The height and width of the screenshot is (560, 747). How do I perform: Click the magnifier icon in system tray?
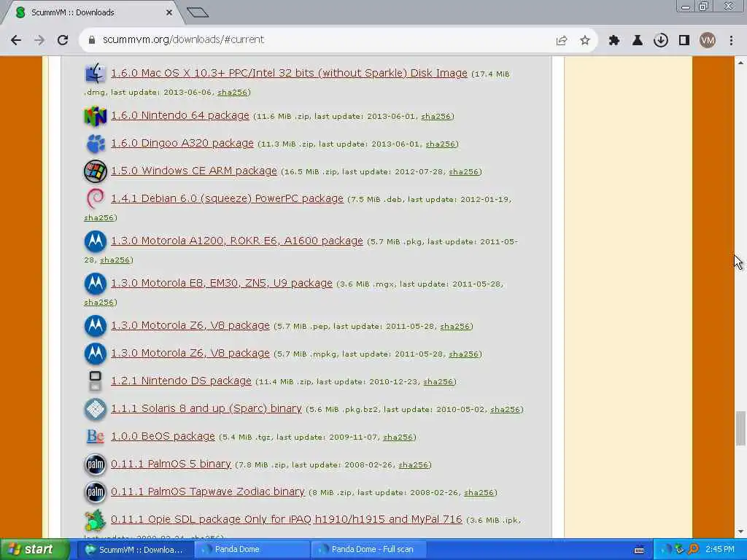click(x=694, y=550)
